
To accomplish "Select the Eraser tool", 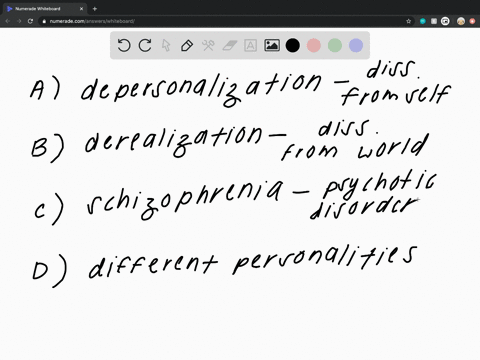I will click(230, 45).
